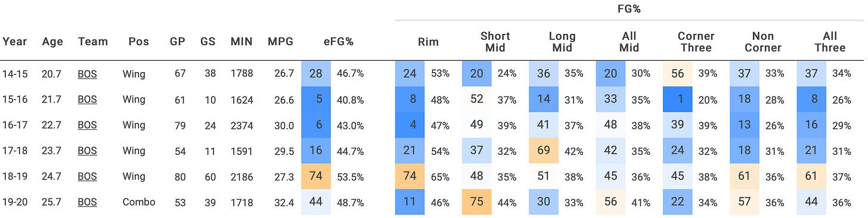This screenshot has height=218, width=868.
Task: Click the Long Mid column header
Action: 562,42
